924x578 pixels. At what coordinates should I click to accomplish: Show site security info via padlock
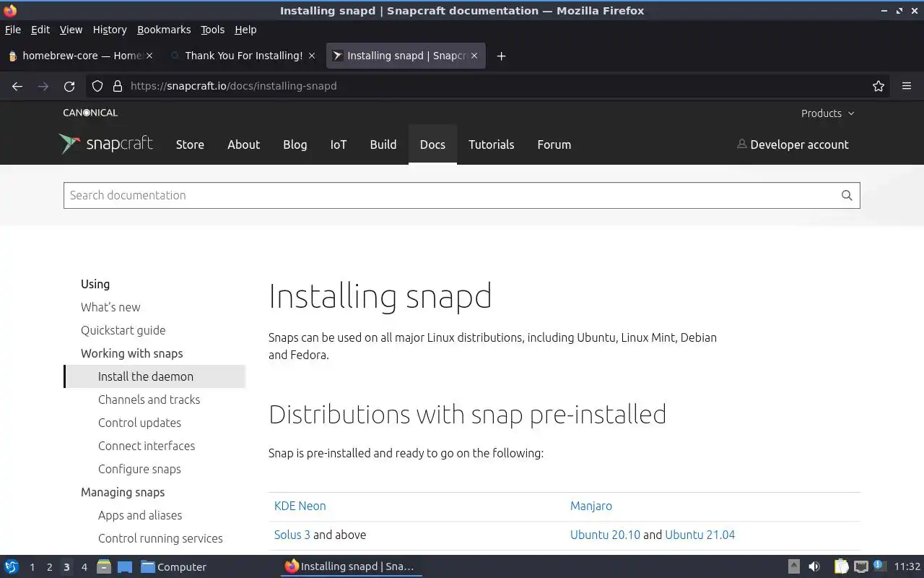pos(118,86)
